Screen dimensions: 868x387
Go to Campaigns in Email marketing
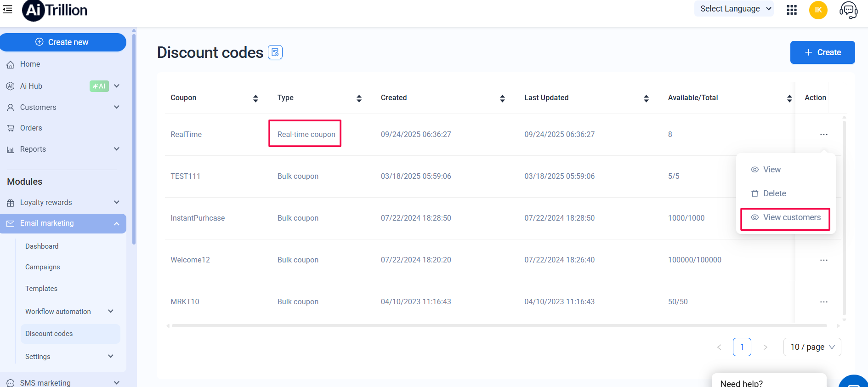click(x=43, y=267)
